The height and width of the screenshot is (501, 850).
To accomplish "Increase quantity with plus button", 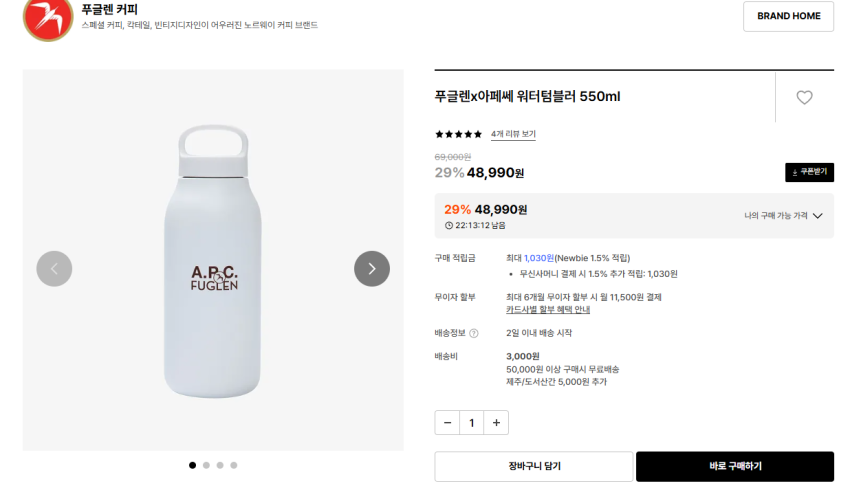I will click(x=496, y=423).
